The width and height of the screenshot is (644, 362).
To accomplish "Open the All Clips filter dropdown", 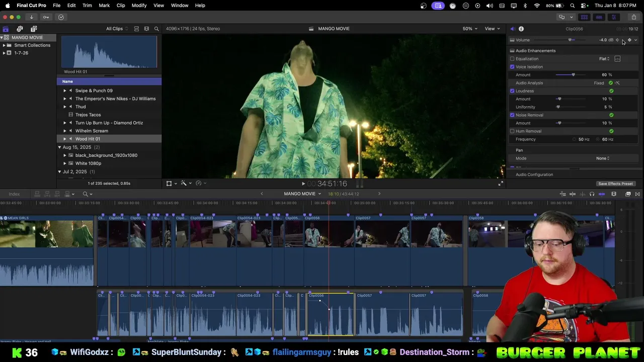I will [x=117, y=29].
